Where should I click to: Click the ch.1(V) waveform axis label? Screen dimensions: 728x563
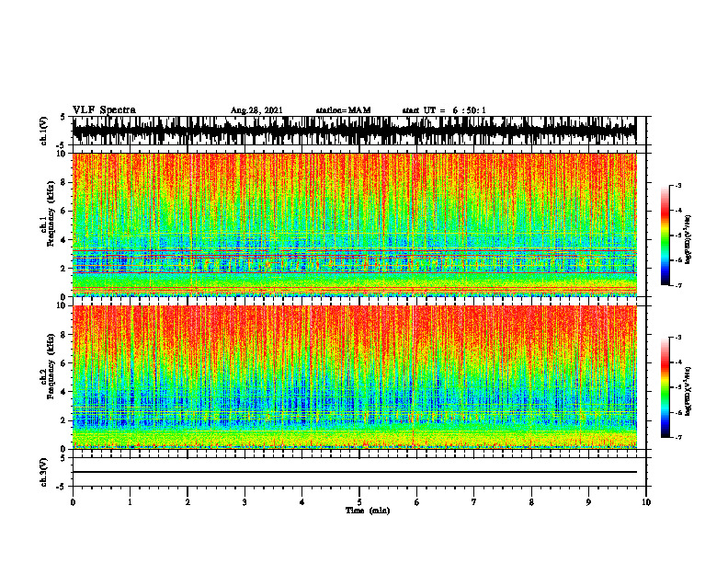coord(44,131)
